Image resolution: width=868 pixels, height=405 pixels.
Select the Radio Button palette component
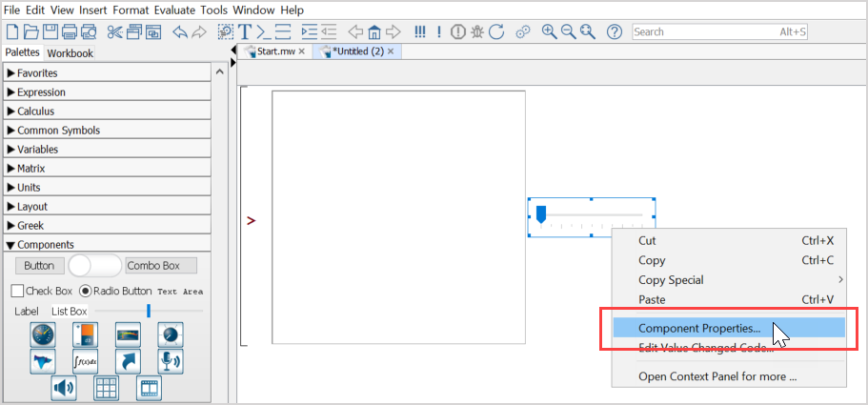click(85, 291)
